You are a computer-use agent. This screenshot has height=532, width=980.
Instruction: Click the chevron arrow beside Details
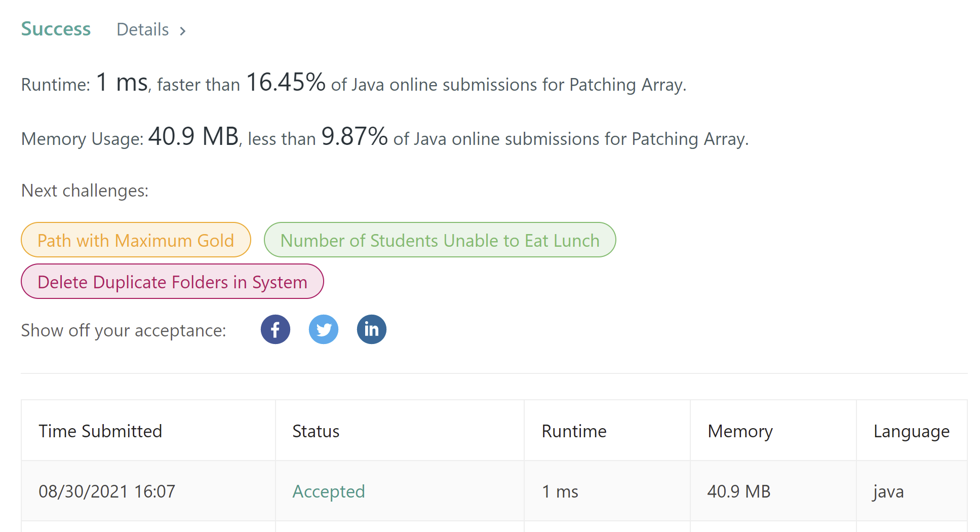point(183,31)
